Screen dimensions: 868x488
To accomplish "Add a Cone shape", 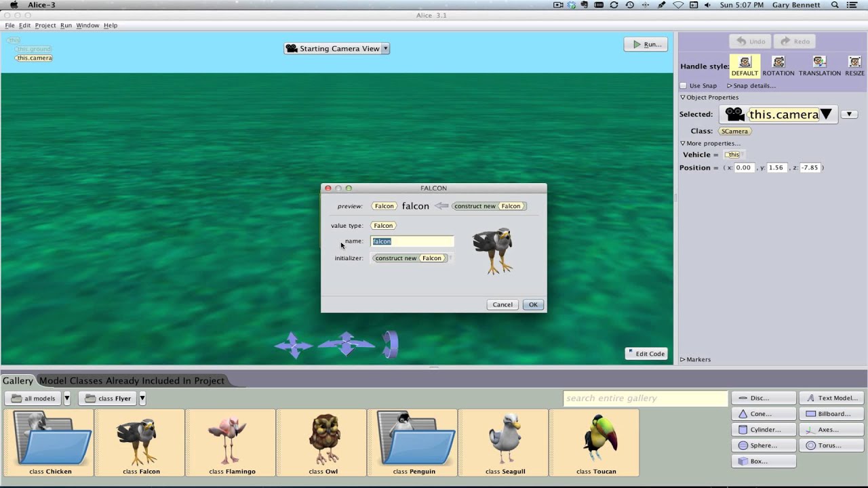I will click(764, 413).
